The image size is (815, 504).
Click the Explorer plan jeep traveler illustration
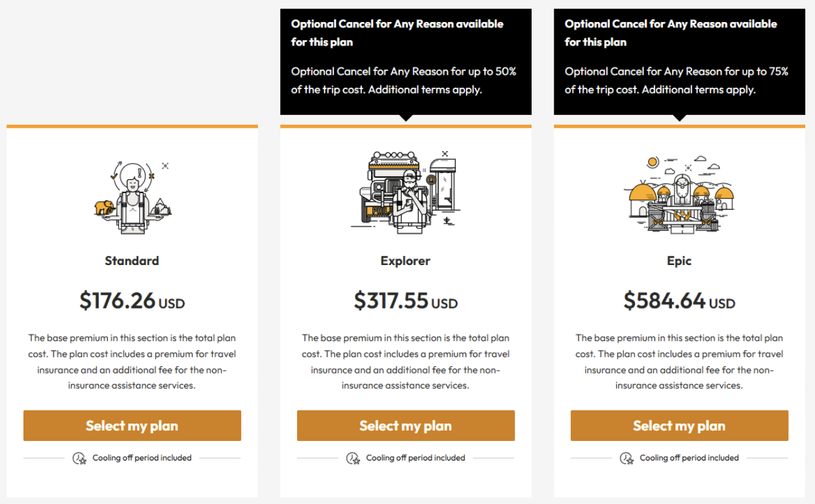tap(406, 189)
